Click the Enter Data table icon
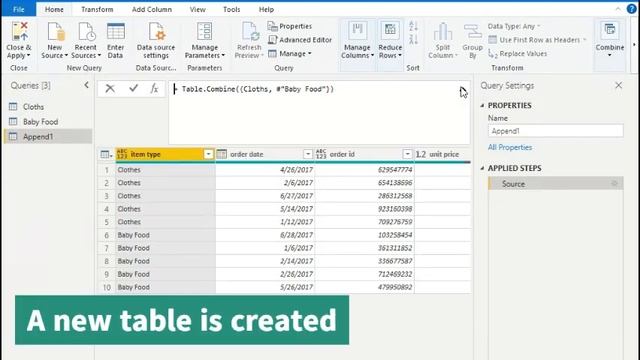640x360 pixels. (116, 31)
